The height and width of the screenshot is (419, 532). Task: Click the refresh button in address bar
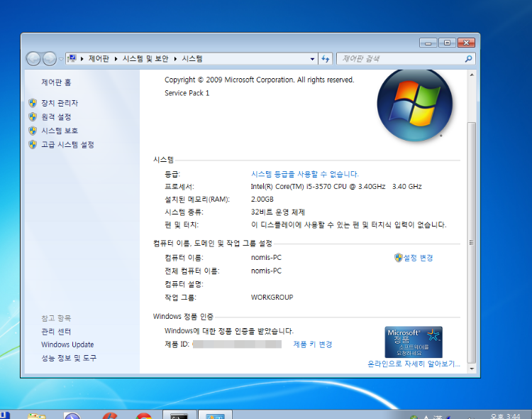click(x=326, y=59)
